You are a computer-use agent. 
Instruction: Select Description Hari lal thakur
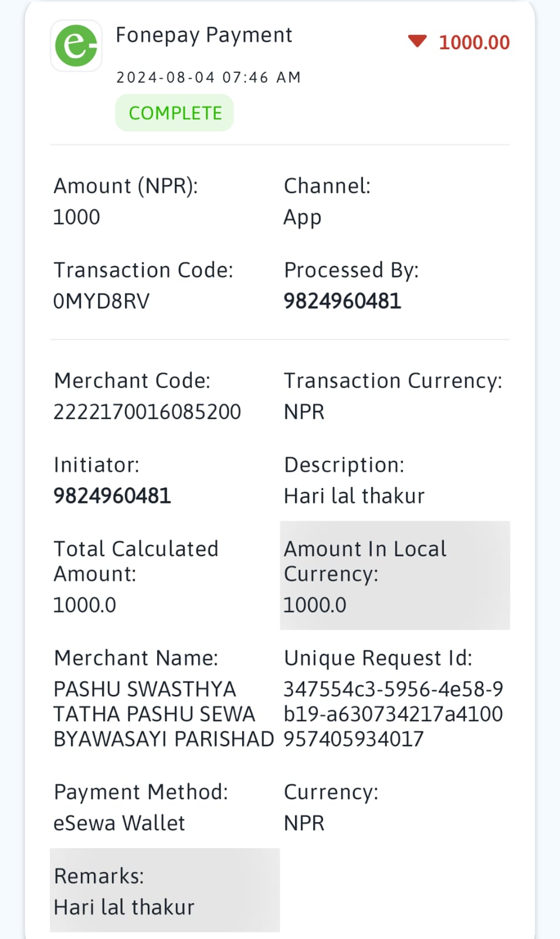pyautogui.click(x=354, y=496)
